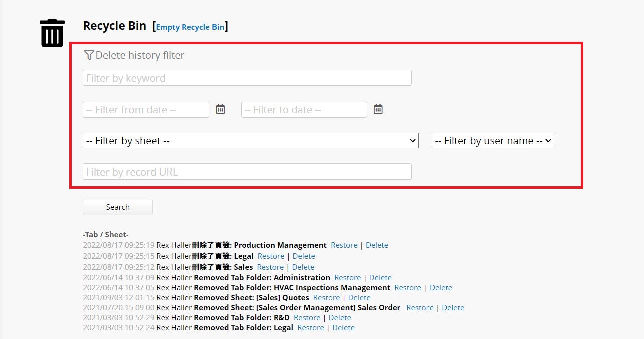644x339 pixels.
Task: Focus the Filter to date field
Action: coord(304,110)
